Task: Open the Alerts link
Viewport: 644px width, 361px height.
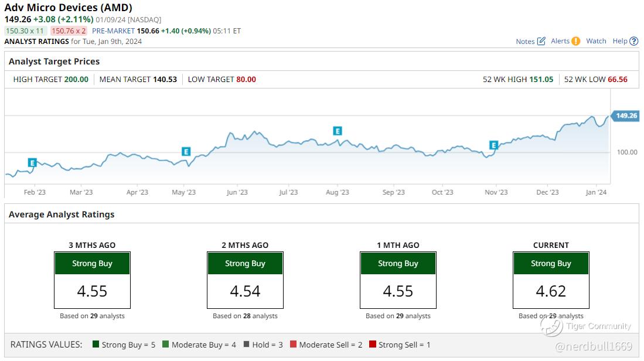Action: tap(560, 41)
